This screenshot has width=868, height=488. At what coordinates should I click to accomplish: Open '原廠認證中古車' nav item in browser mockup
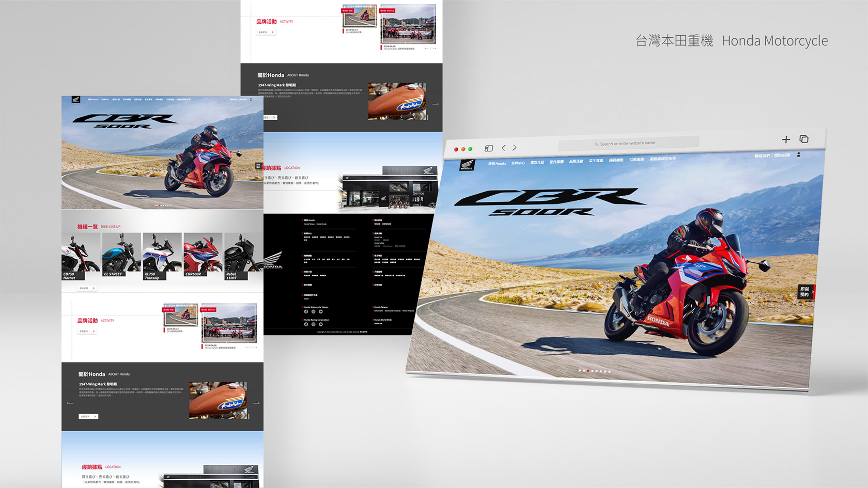(663, 159)
